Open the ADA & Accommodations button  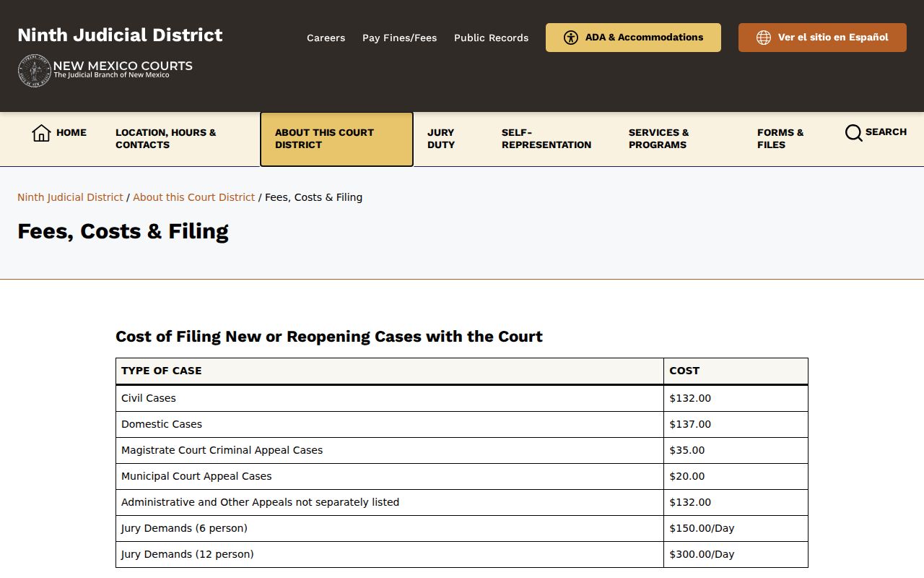(x=633, y=38)
